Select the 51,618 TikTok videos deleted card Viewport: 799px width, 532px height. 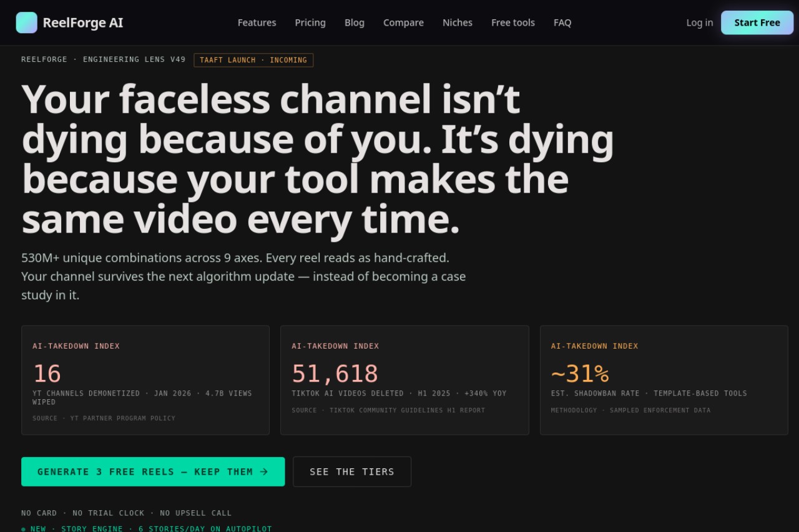point(404,380)
